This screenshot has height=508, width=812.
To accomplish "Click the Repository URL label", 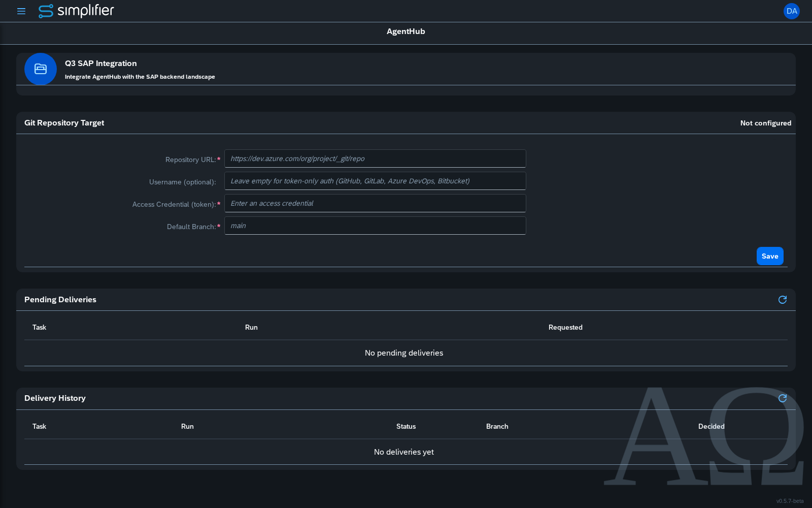I will point(190,160).
